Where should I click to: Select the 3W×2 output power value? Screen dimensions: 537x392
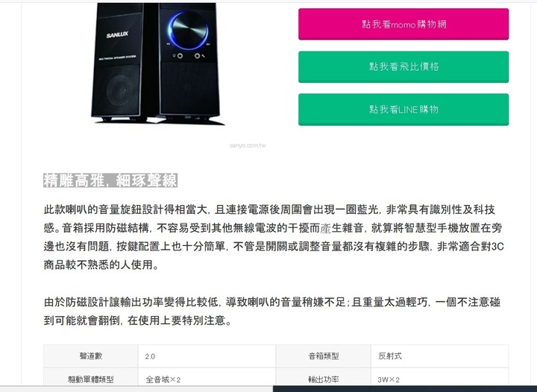pyautogui.click(x=389, y=379)
